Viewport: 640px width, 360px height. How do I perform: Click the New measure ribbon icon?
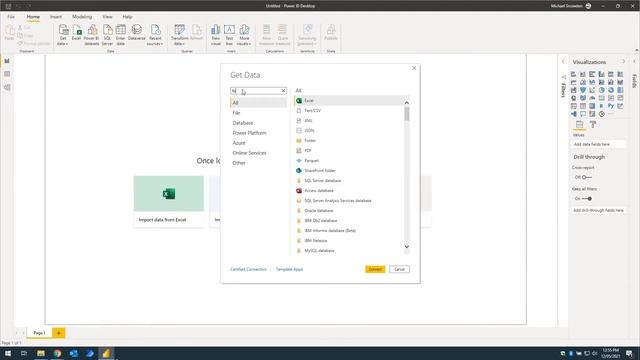click(x=267, y=35)
